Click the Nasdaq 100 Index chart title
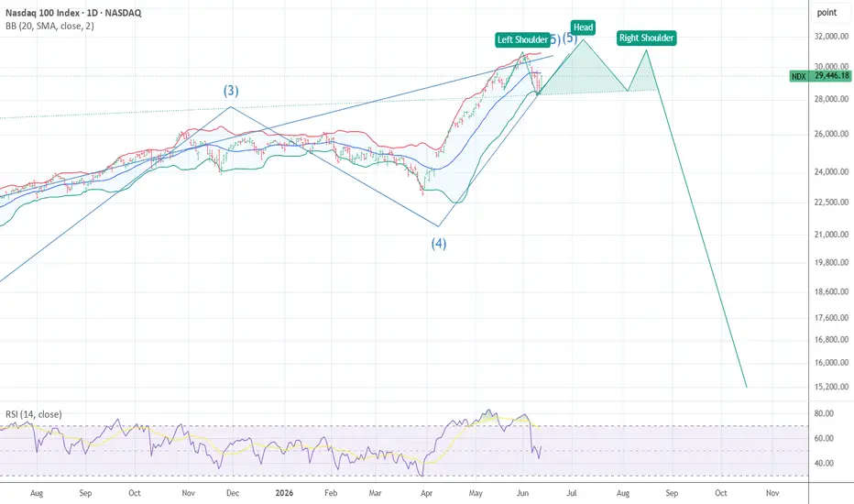Viewport: 854px width, 504px height. click(73, 13)
